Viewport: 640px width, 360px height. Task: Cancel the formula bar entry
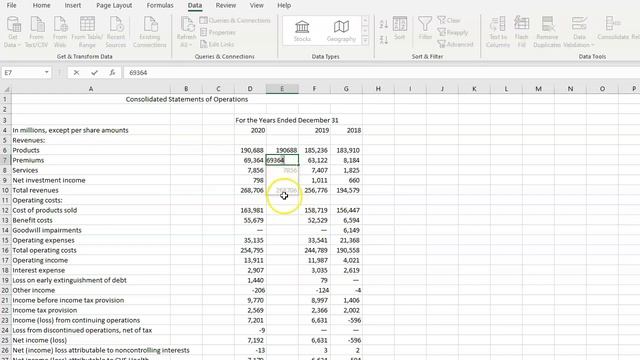[76, 73]
